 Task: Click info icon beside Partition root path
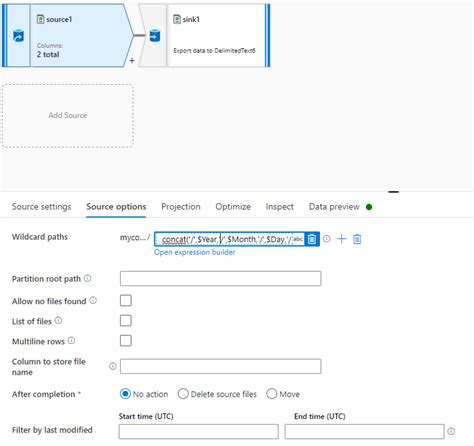(87, 278)
